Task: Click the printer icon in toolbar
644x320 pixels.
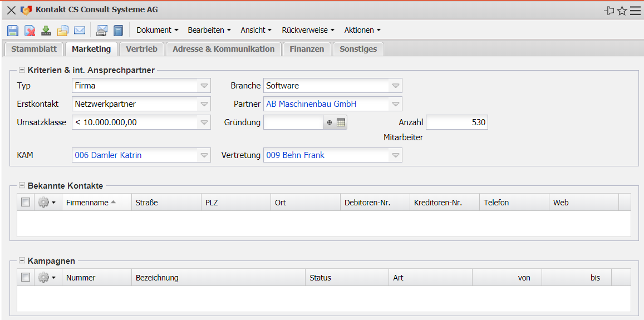Action: point(102,31)
